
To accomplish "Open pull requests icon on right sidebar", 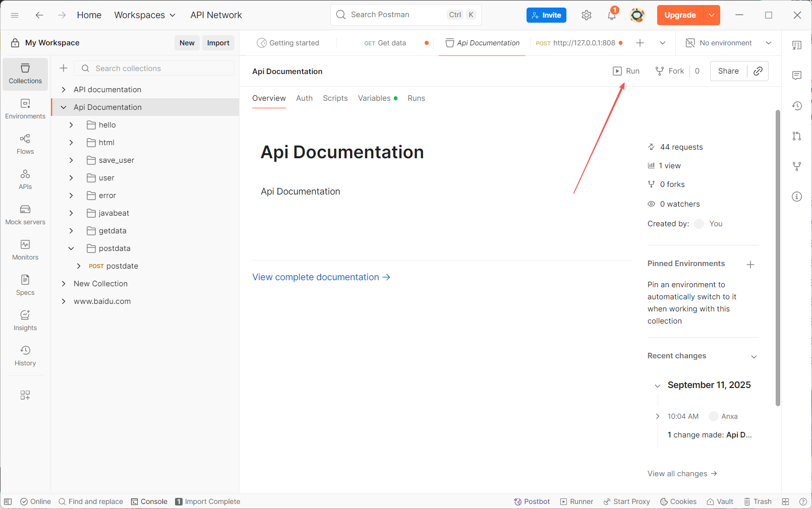I will [x=797, y=136].
